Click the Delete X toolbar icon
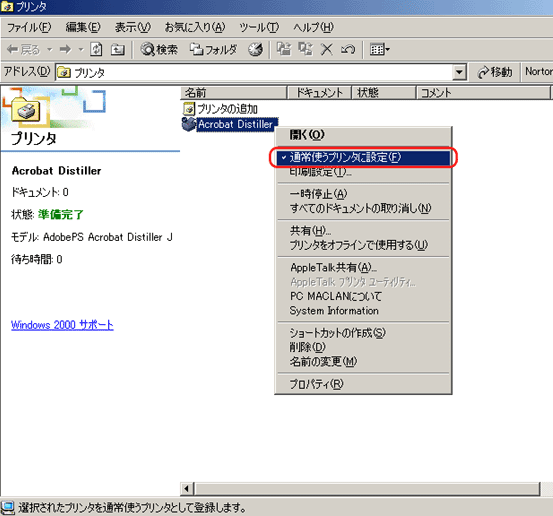The height and width of the screenshot is (516, 553). tap(327, 50)
